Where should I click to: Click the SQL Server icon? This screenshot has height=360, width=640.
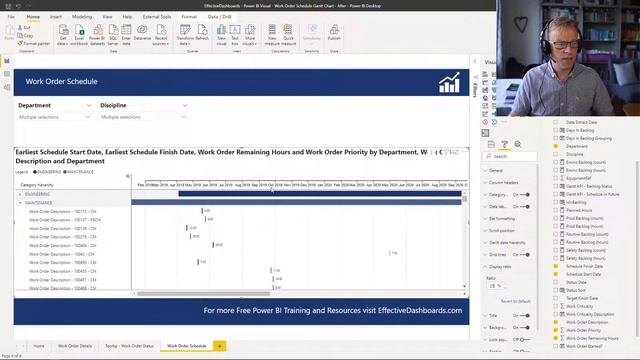click(x=113, y=30)
